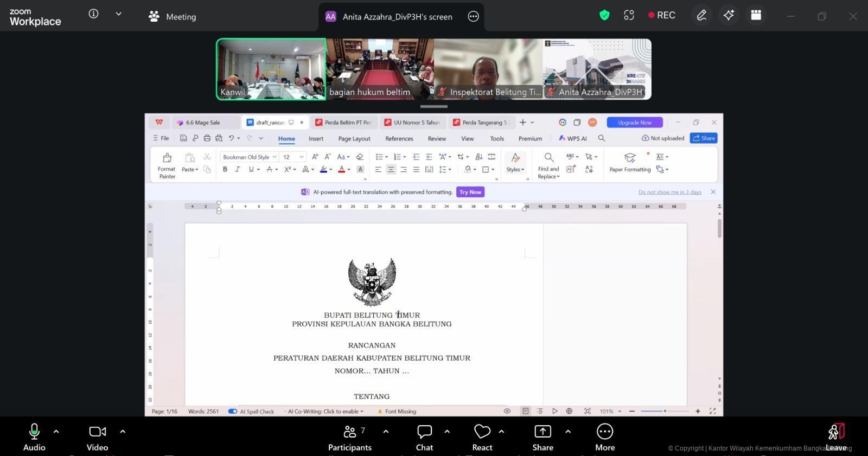This screenshot has width=868, height=456.
Task: Expand audio options caret beside Audio
Action: tap(56, 432)
